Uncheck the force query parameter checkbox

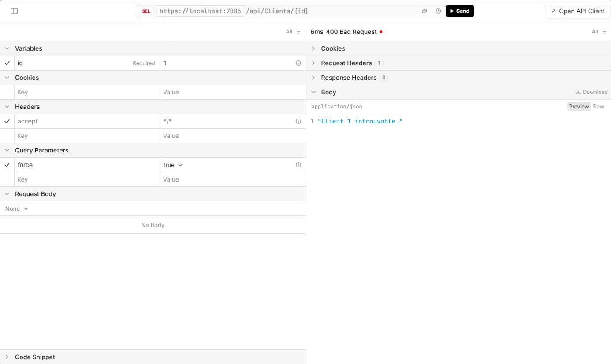coord(7,165)
